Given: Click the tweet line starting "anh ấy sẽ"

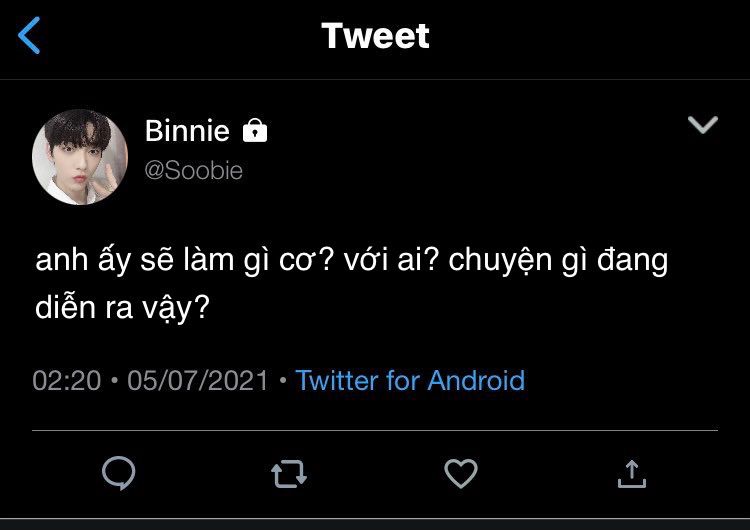Looking at the screenshot, I should tap(180, 262).
